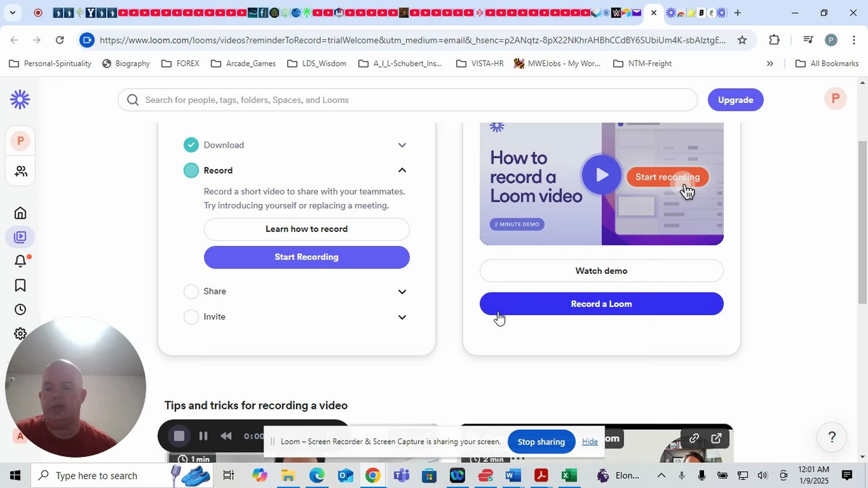Toggle the completed Download checklist circle
This screenshot has width=868, height=488.
pyautogui.click(x=191, y=145)
